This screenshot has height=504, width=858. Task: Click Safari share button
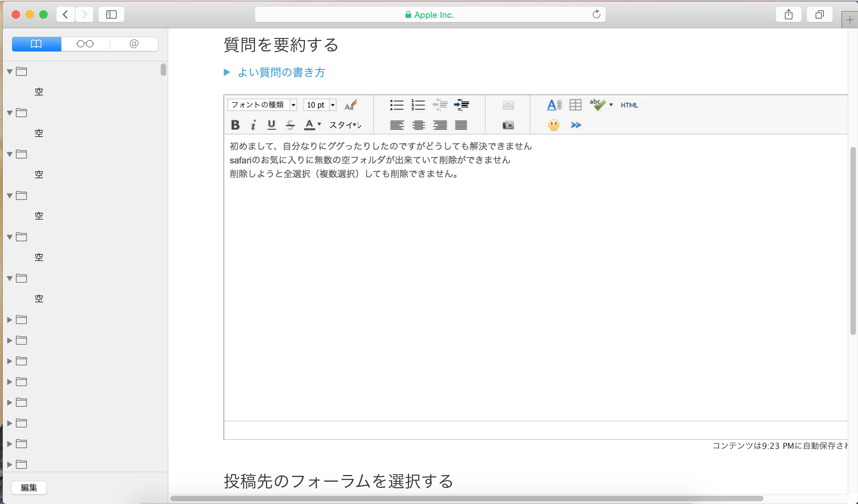tap(788, 15)
